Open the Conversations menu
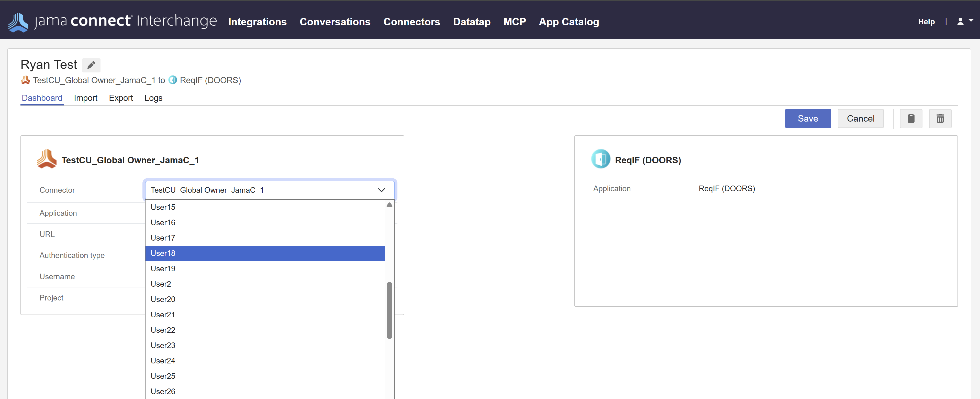The height and width of the screenshot is (399, 980). (x=335, y=22)
